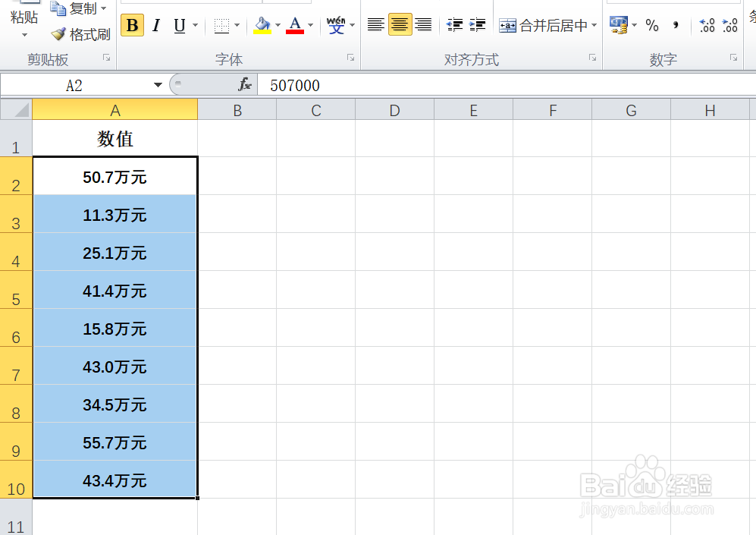756x535 pixels.
Task: Click cell 11.3万元
Action: point(114,214)
